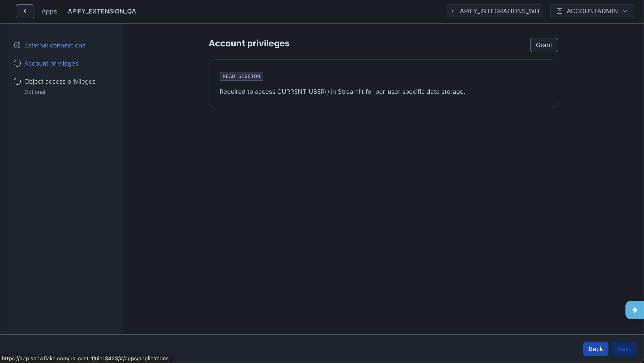Viewport: 644px width, 363px height.
Task: Open the Account privileges sidebar step
Action: (51, 63)
